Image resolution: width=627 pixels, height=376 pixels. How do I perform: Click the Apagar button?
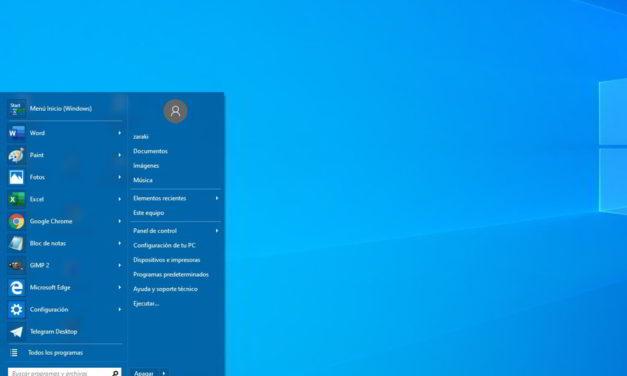click(144, 373)
